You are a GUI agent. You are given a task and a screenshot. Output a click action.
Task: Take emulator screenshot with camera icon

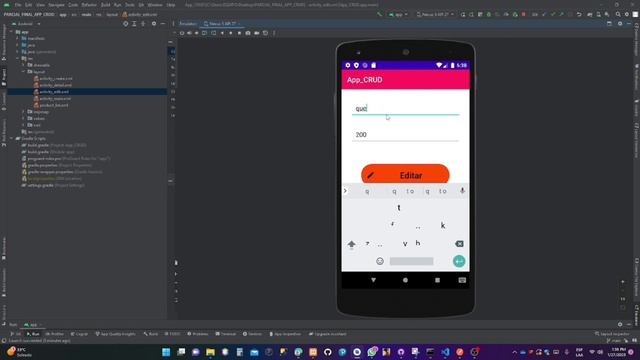pyautogui.click(x=248, y=33)
